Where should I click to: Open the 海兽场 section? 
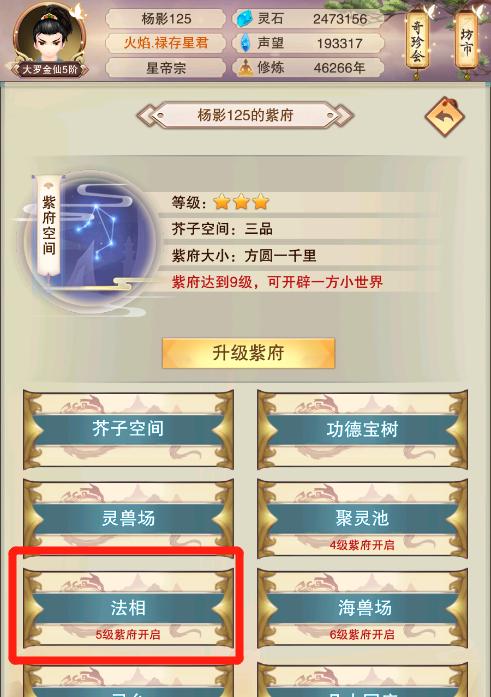coord(362,608)
